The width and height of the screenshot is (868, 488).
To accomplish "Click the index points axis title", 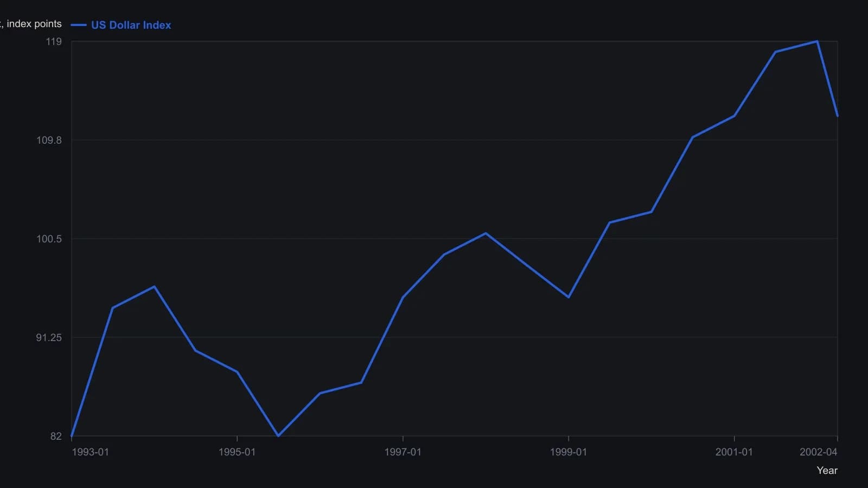I will [31, 24].
